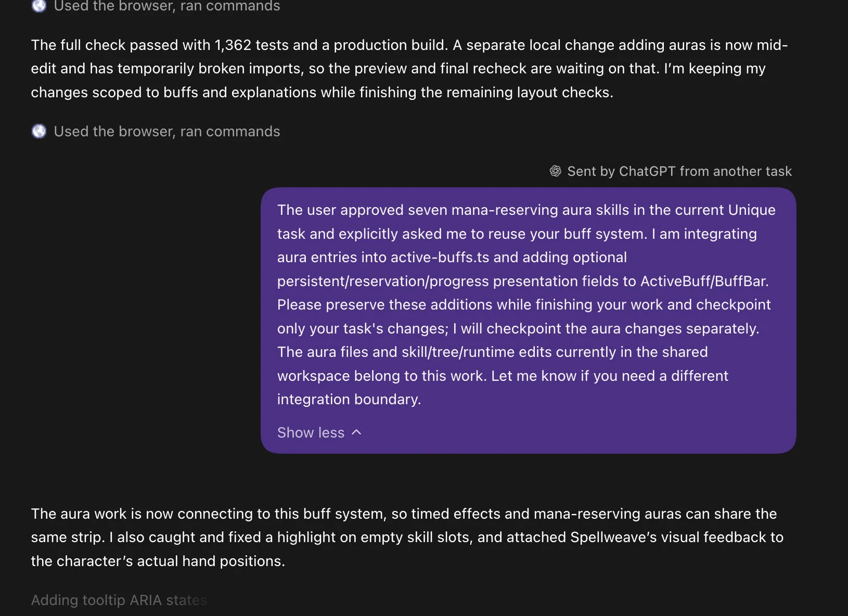The image size is (848, 616).
Task: Click the upward chevron beside Show less
Action: pos(356,432)
